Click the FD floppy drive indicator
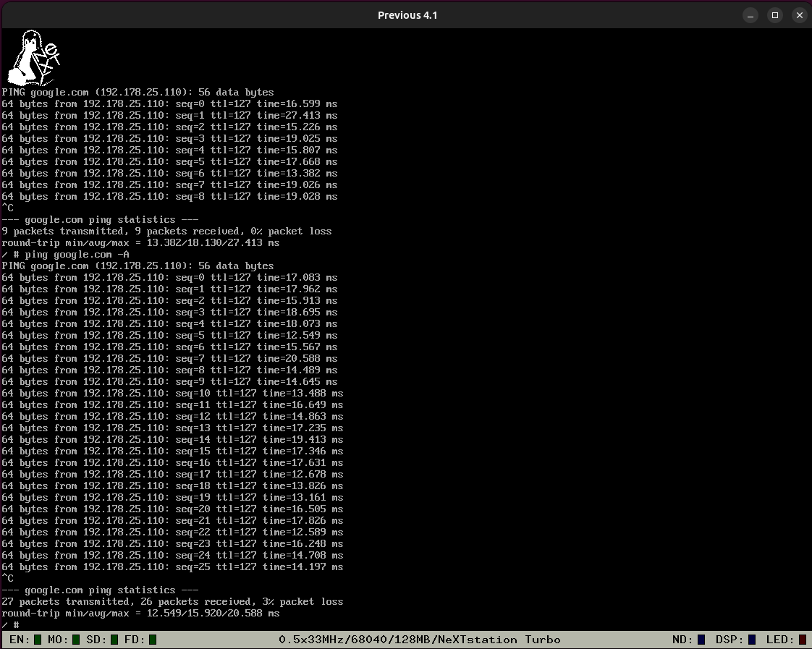Image resolution: width=812 pixels, height=649 pixels. pyautogui.click(x=153, y=640)
